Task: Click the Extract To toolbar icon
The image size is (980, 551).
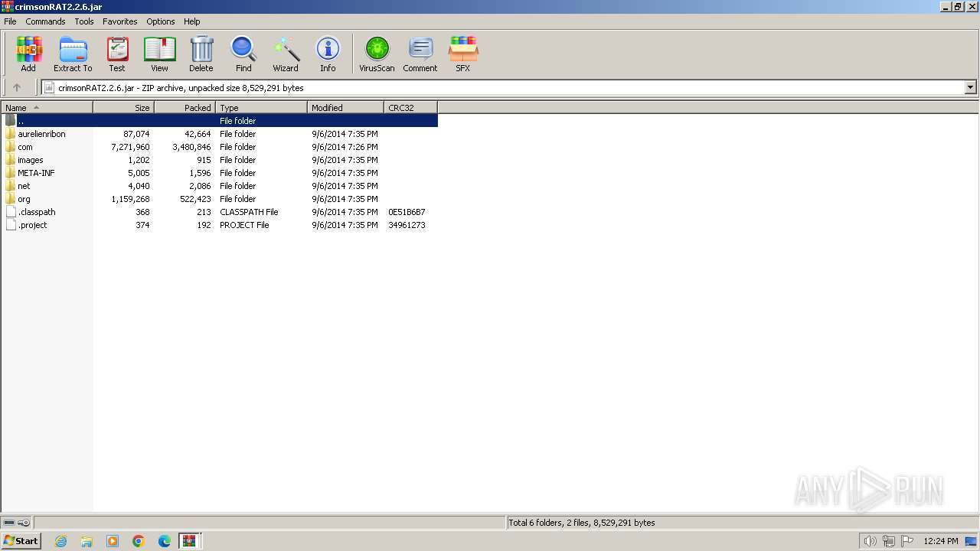Action: tap(73, 54)
